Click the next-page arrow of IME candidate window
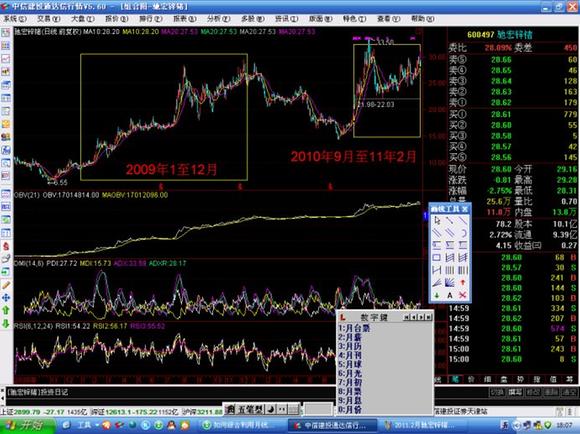 click(422, 317)
